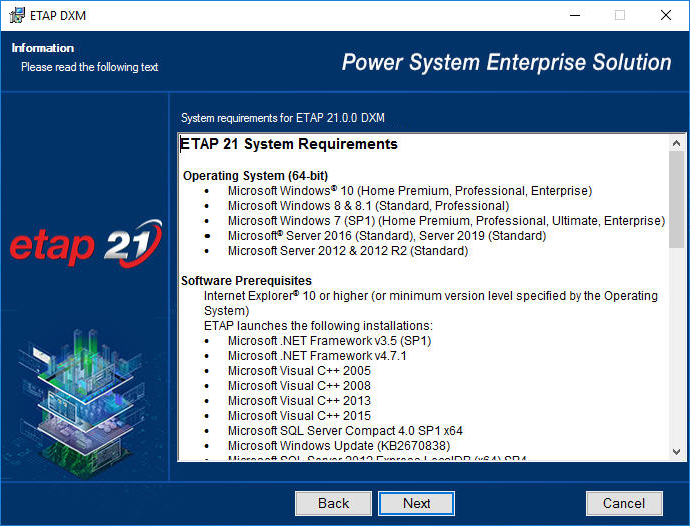The image size is (690, 526).
Task: Click the ETAP DXM window title text
Action: [58, 15]
